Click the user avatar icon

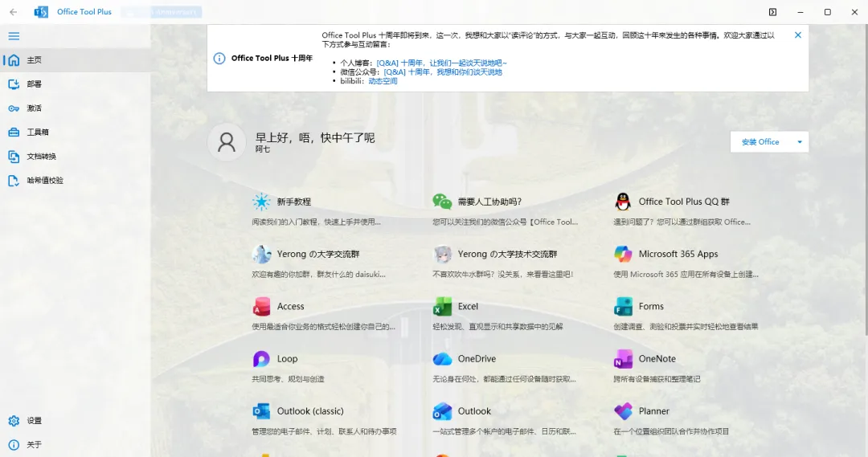click(227, 142)
